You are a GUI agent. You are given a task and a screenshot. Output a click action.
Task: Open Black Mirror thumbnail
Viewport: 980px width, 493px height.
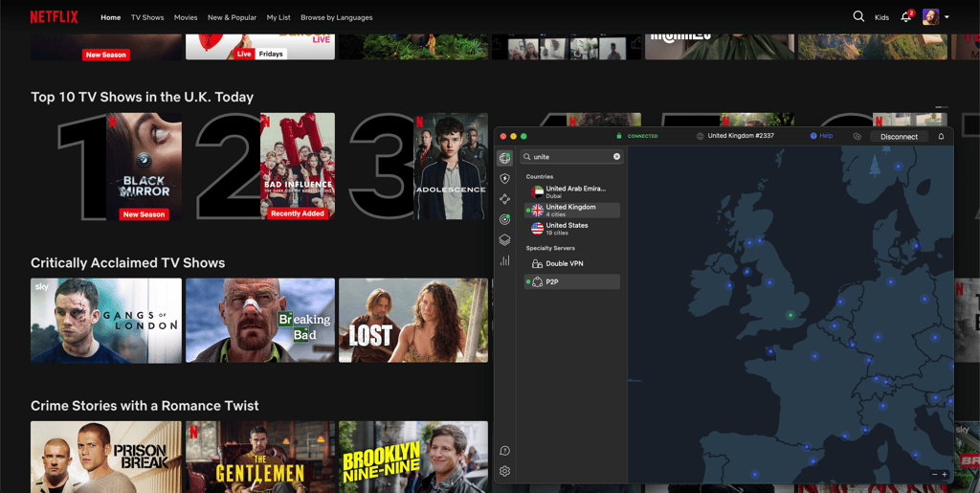click(144, 167)
